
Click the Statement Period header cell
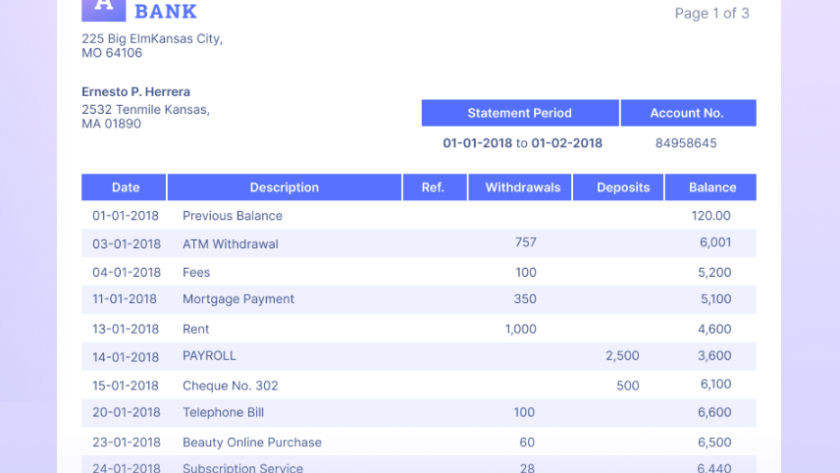point(520,113)
